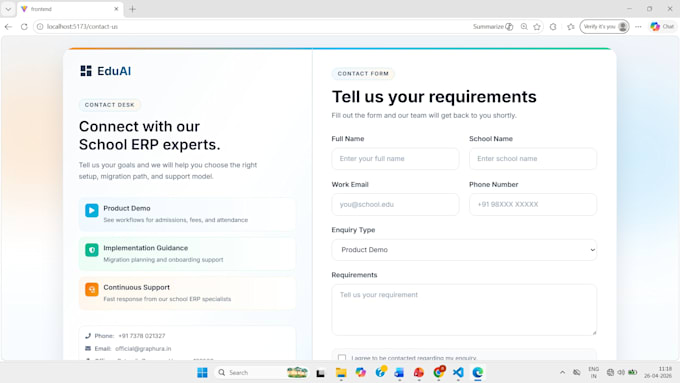Focus the Phone Number input field

coord(533,204)
